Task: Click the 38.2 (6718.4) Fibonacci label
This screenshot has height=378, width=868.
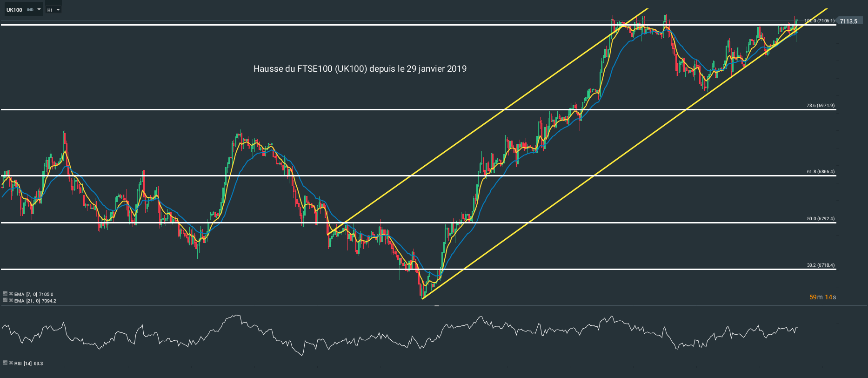Action: 821,265
